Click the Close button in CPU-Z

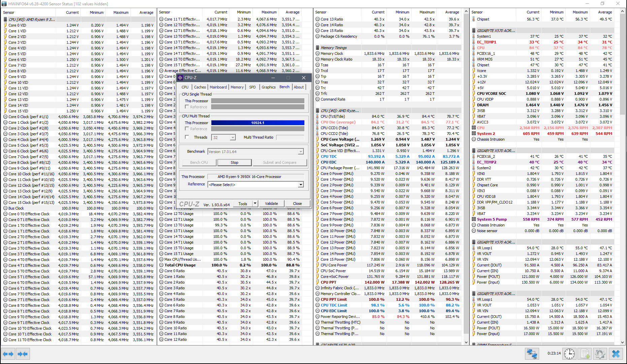297,204
